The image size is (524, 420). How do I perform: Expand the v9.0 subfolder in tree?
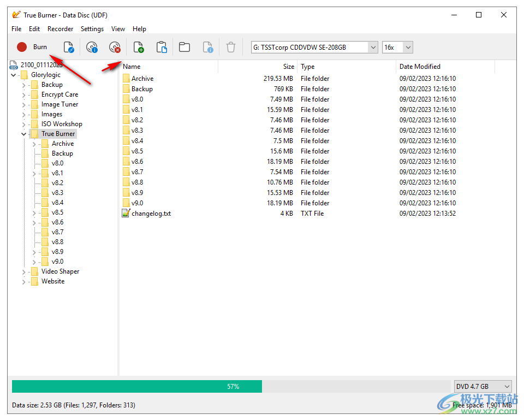click(x=34, y=262)
